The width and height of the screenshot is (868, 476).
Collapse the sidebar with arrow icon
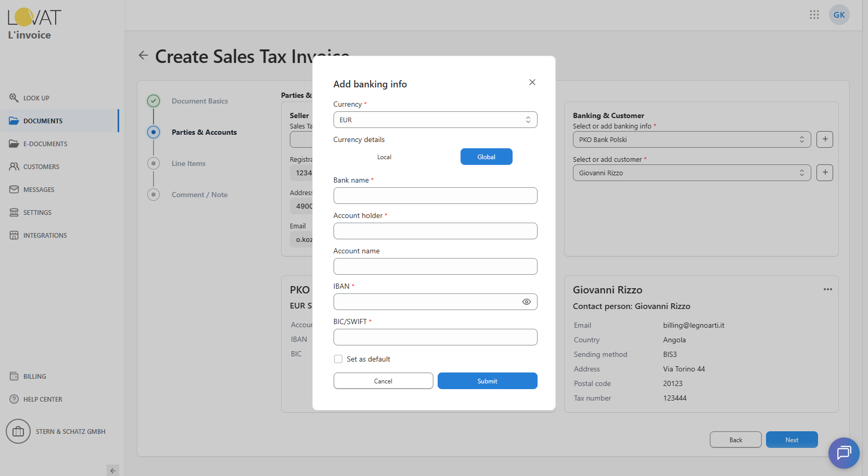(x=112, y=470)
